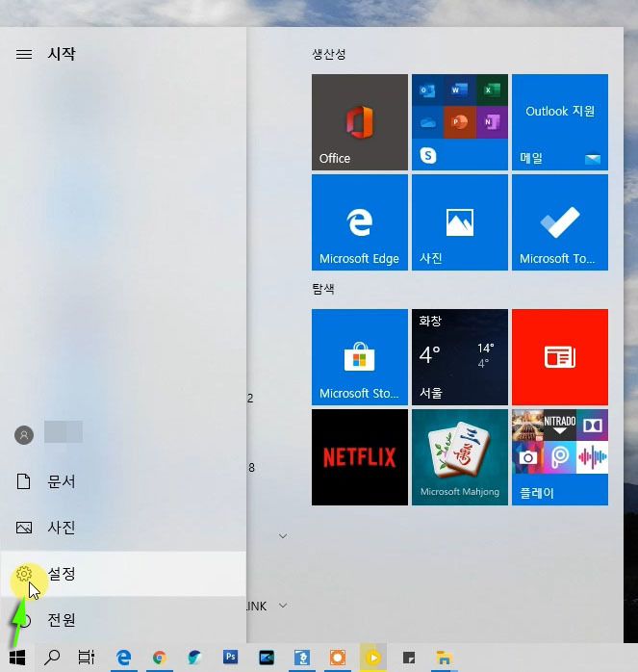This screenshot has height=672, width=638.
Task: Open the camera app in 플레이 folder
Action: tap(528, 457)
